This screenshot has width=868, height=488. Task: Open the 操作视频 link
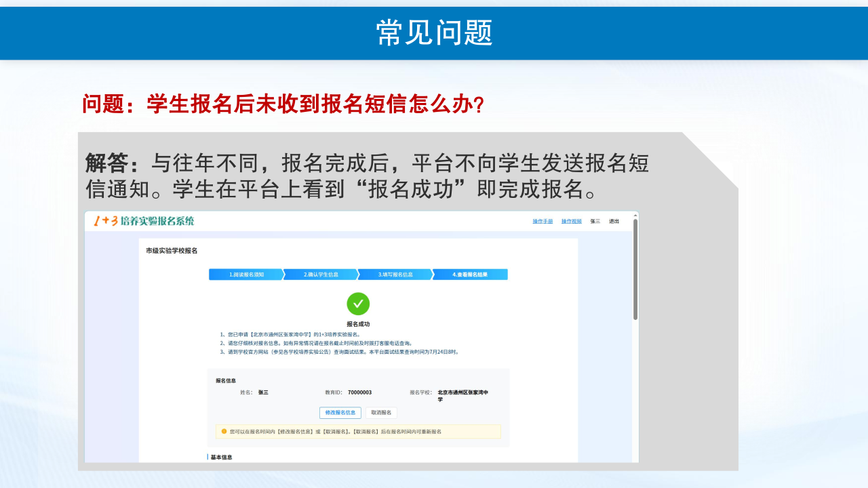point(572,222)
